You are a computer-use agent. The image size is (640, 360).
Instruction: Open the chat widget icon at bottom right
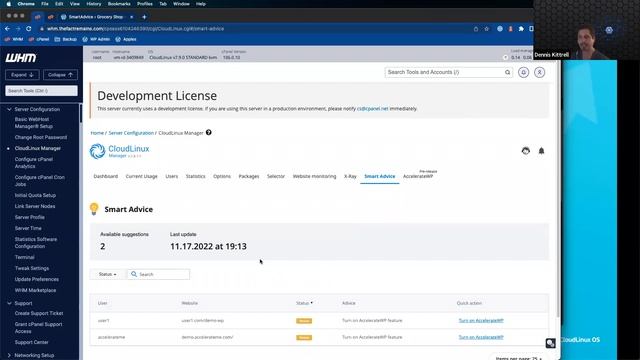tap(550, 343)
